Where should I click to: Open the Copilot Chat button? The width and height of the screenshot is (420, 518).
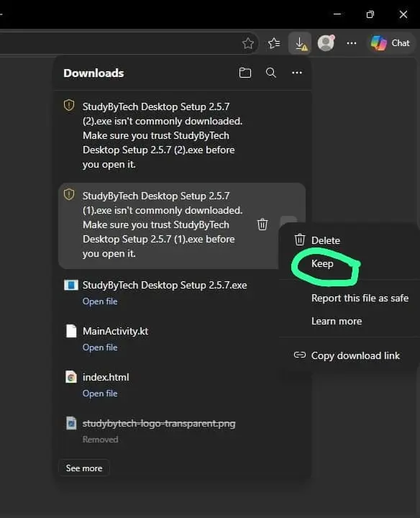click(x=391, y=43)
